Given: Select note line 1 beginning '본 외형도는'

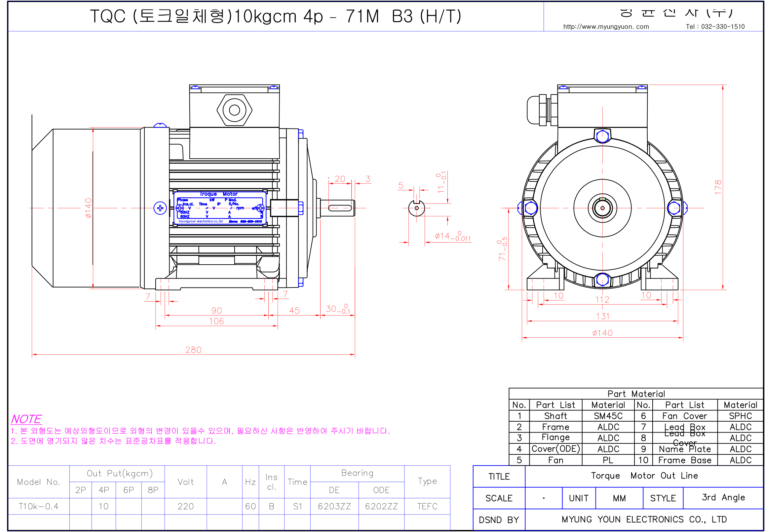Looking at the screenshot, I should (200, 431).
